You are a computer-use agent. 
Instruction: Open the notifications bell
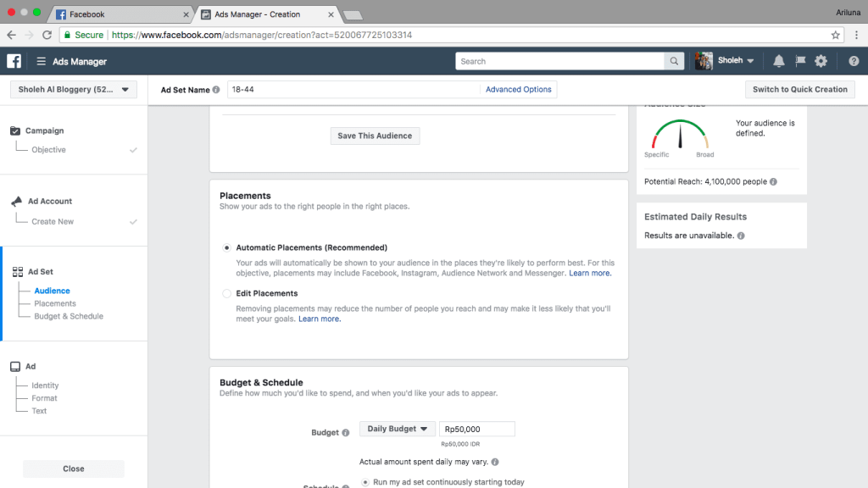778,61
